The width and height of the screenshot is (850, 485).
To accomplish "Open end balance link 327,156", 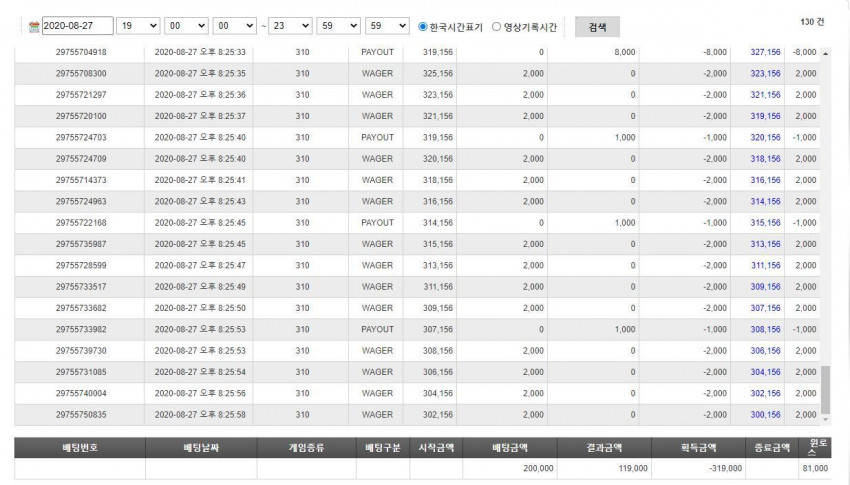I will pos(765,52).
